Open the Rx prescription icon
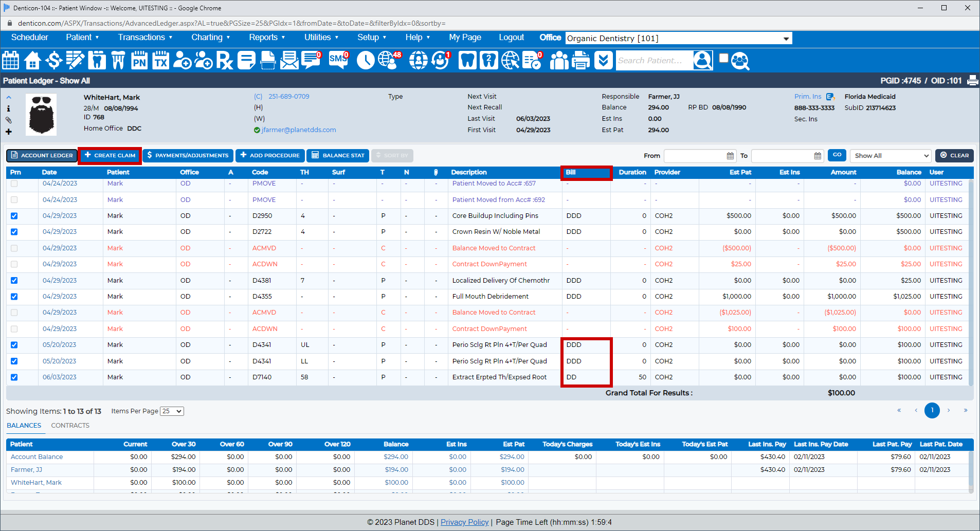 (224, 61)
